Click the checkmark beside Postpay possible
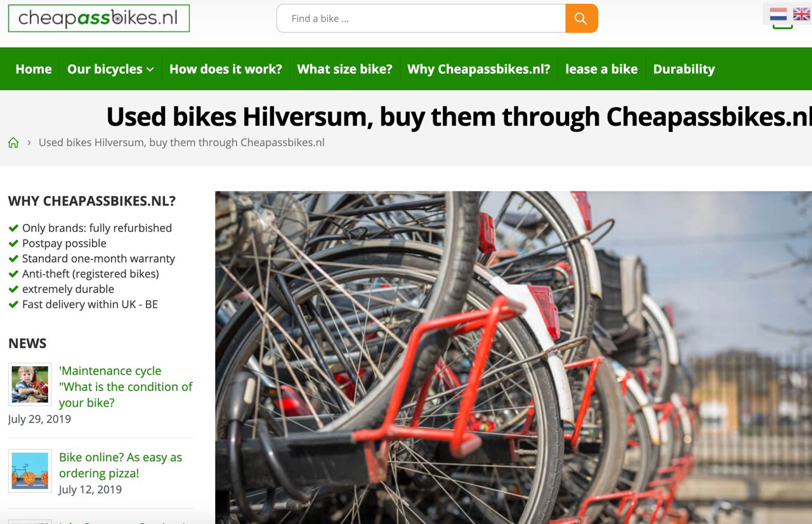The width and height of the screenshot is (812, 524). (x=13, y=243)
